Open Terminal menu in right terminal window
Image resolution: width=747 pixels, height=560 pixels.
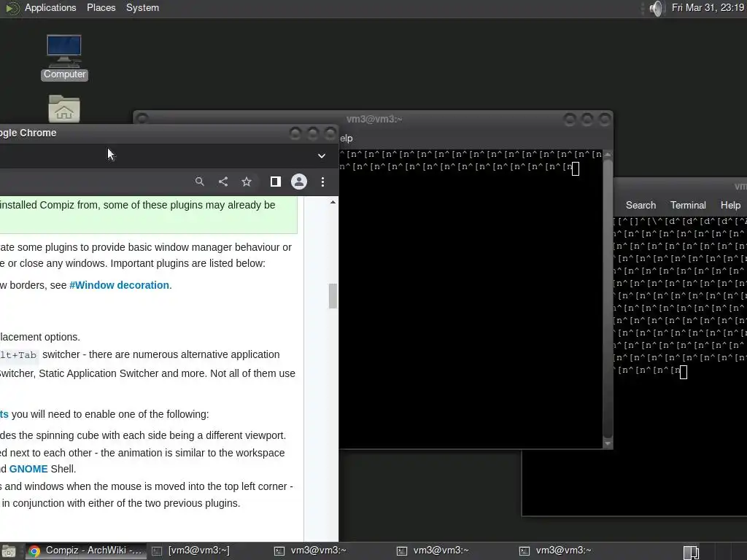point(688,205)
